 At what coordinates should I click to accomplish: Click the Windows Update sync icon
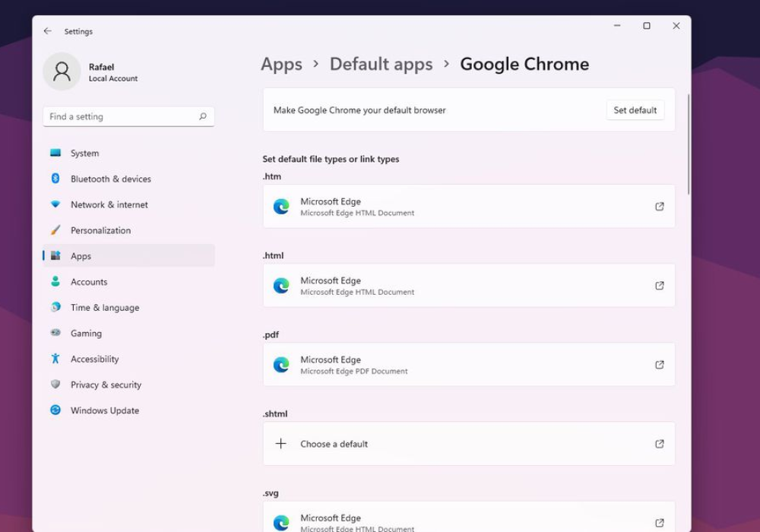pyautogui.click(x=55, y=410)
